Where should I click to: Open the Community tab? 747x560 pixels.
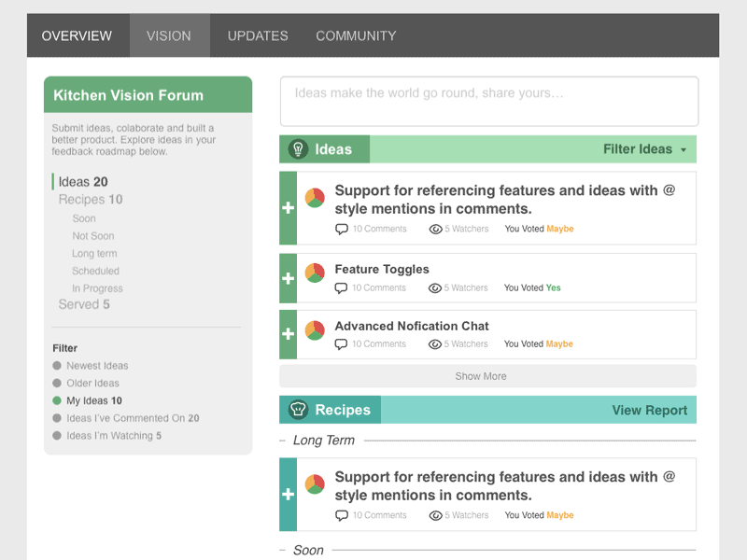click(356, 35)
